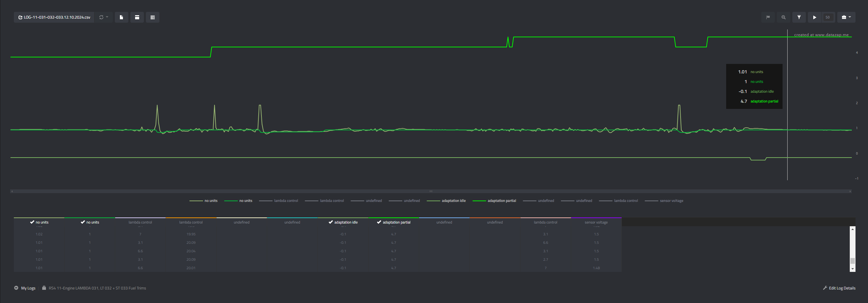Click the flag marker icon
This screenshot has width=868, height=303.
(x=768, y=17)
